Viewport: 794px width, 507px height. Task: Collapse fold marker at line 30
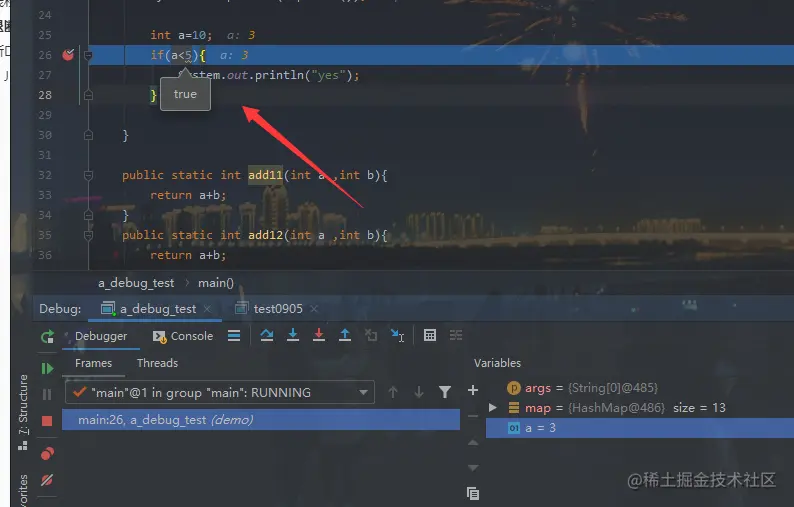pyautogui.click(x=88, y=135)
